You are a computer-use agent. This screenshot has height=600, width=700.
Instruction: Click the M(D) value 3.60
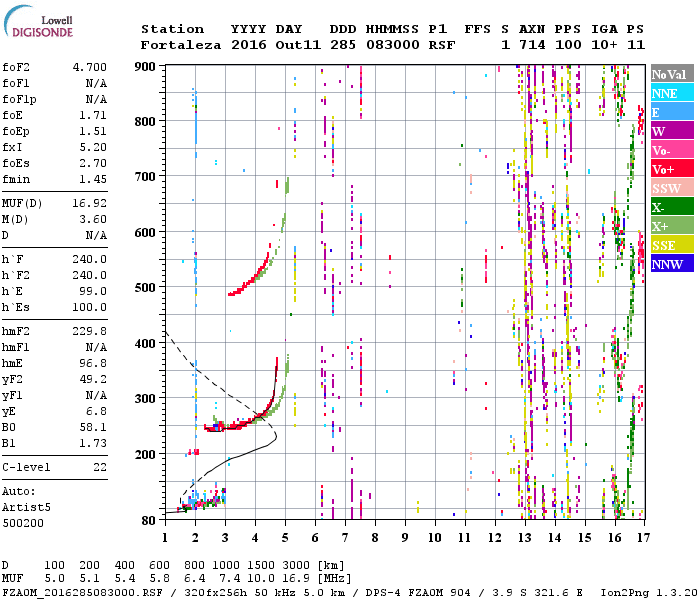pyautogui.click(x=93, y=219)
